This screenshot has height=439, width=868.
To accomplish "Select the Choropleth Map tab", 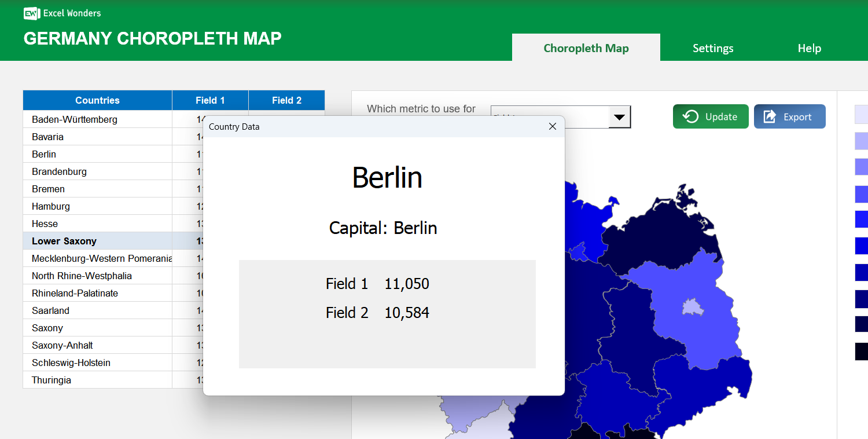I will pyautogui.click(x=586, y=48).
